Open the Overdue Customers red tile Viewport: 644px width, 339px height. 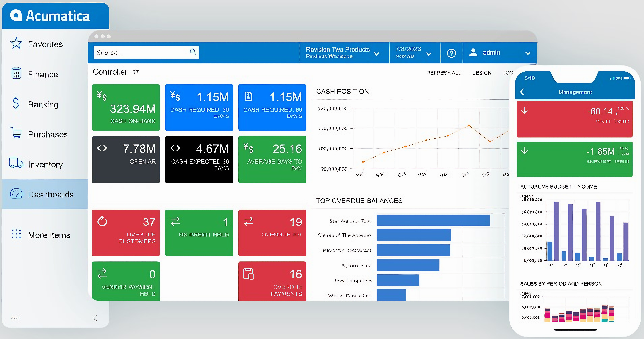[126, 233]
